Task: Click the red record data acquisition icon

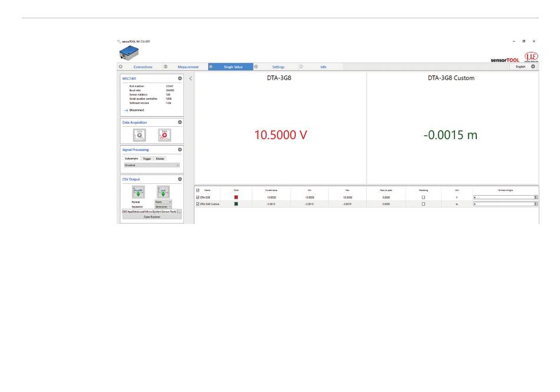Action: [164, 135]
